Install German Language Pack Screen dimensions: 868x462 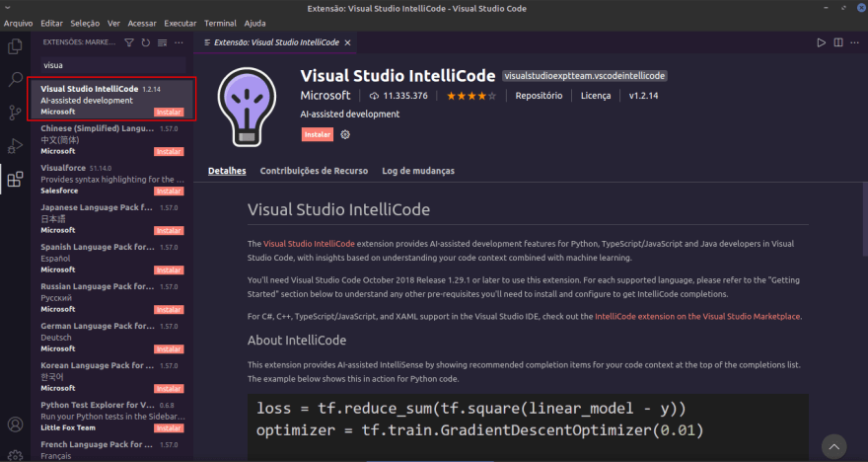[x=169, y=349]
